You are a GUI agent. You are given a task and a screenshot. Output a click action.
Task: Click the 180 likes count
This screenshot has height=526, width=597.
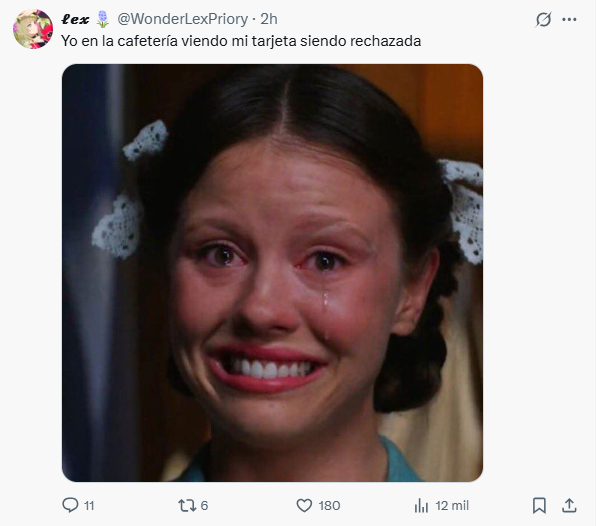click(x=329, y=505)
